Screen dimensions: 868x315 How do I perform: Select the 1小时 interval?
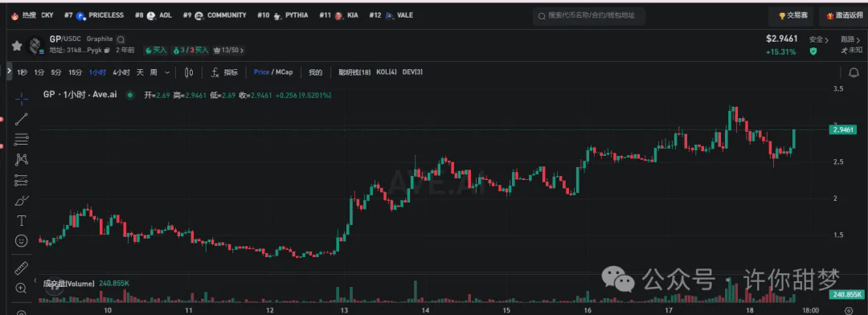click(97, 72)
